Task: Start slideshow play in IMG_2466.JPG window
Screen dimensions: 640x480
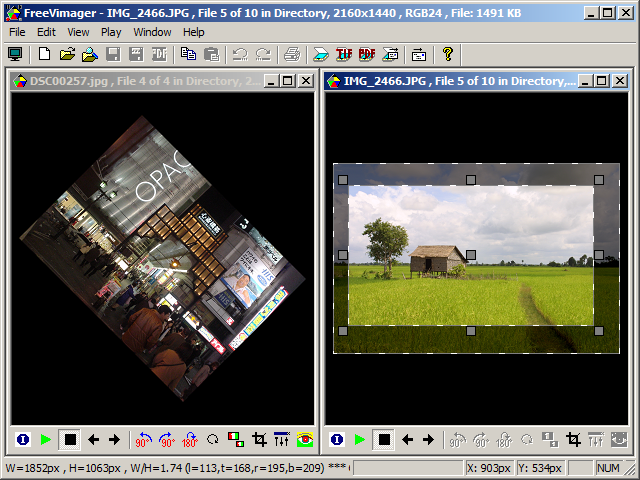Action: (360, 439)
